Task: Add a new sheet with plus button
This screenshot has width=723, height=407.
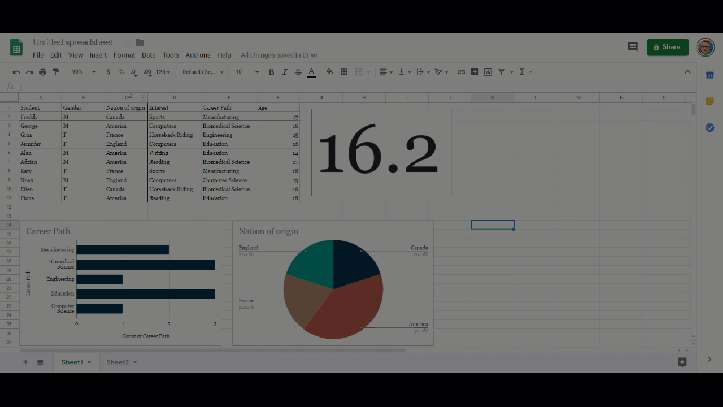Action: coord(25,361)
